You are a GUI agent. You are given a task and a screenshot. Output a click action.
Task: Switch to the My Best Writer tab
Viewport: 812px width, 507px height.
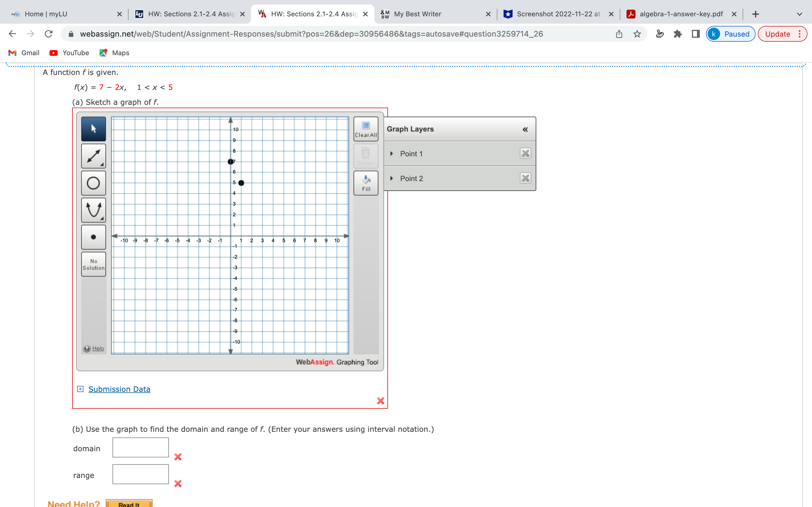[x=417, y=14]
